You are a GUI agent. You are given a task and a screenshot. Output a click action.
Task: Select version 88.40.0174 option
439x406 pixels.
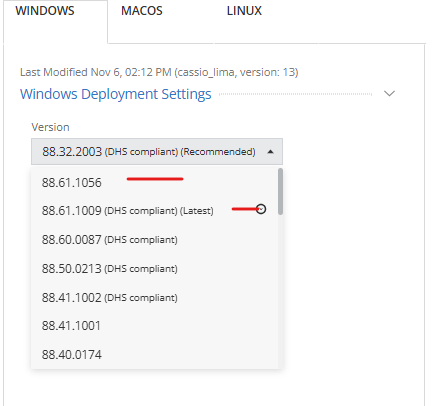(154, 355)
